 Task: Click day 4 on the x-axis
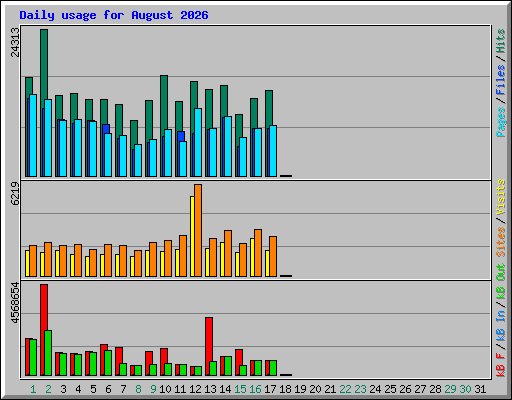[78, 389]
